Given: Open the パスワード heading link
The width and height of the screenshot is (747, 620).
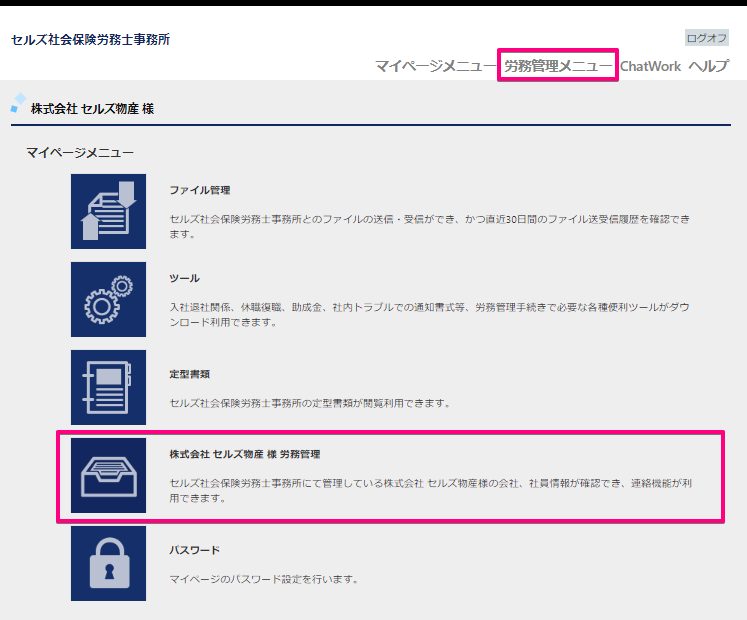Looking at the screenshot, I should 195,550.
